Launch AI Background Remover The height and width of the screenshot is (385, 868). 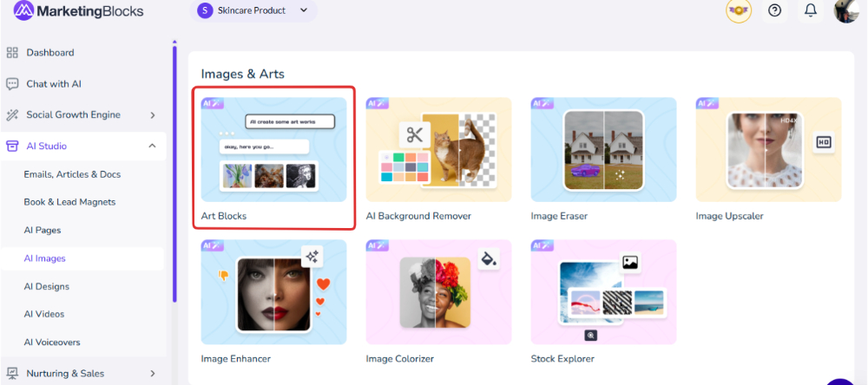pos(438,152)
